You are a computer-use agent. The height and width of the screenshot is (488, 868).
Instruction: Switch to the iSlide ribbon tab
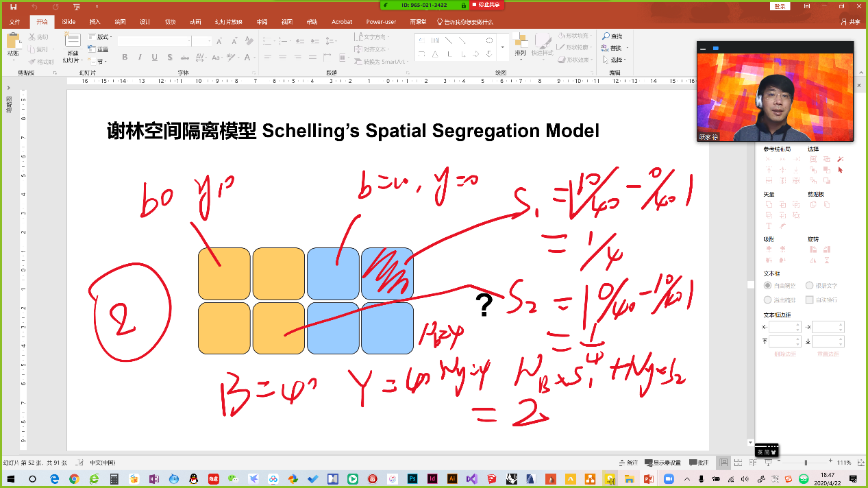pyautogui.click(x=69, y=22)
